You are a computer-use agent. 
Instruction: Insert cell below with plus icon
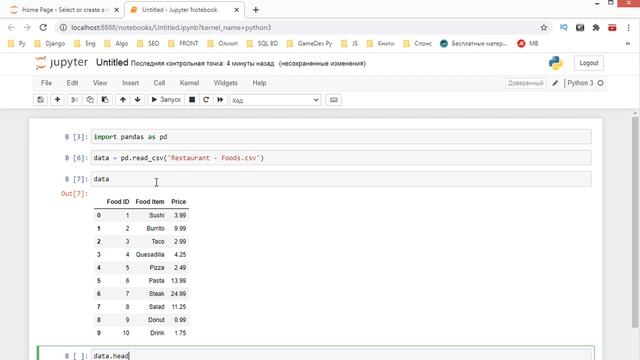click(58, 100)
